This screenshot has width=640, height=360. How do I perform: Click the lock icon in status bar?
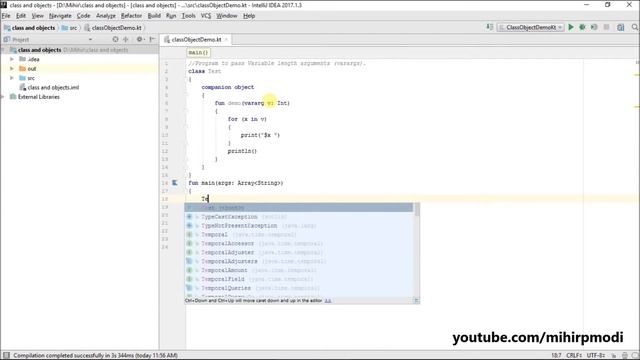tap(613, 356)
